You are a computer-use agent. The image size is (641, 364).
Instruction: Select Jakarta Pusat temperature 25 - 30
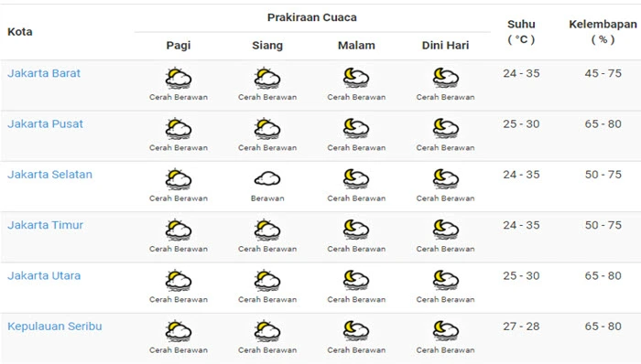tap(521, 124)
